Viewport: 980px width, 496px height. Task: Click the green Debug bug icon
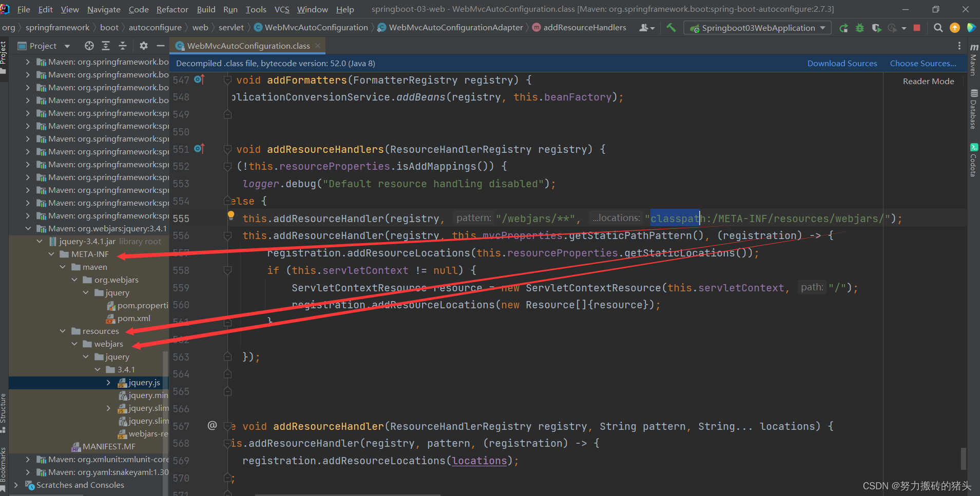click(860, 28)
